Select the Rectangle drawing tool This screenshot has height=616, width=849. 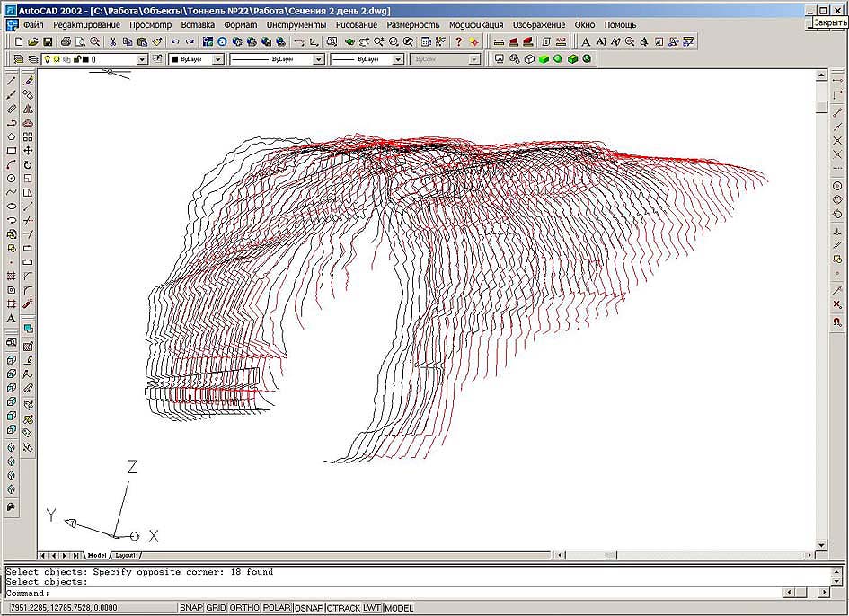pos(12,151)
